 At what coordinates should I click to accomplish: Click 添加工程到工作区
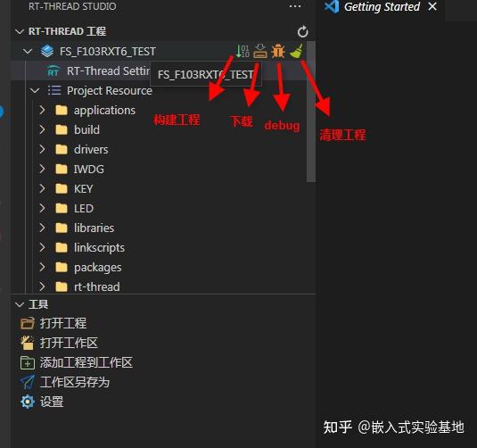86,362
